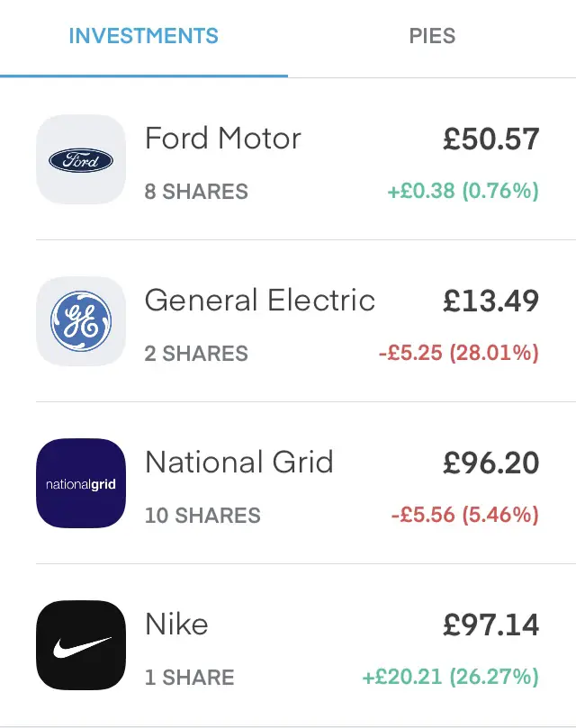Open the Nike holding name
The height and width of the screenshot is (728, 576).
pos(176,624)
